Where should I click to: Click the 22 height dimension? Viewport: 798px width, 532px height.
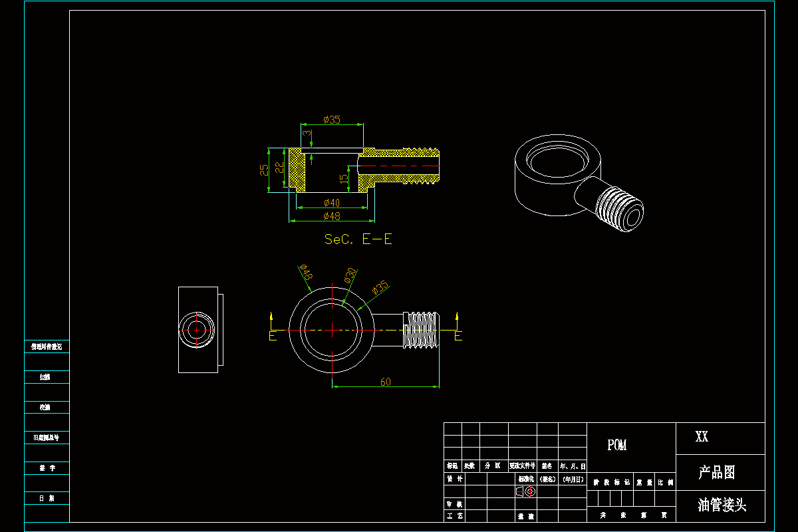click(280, 168)
